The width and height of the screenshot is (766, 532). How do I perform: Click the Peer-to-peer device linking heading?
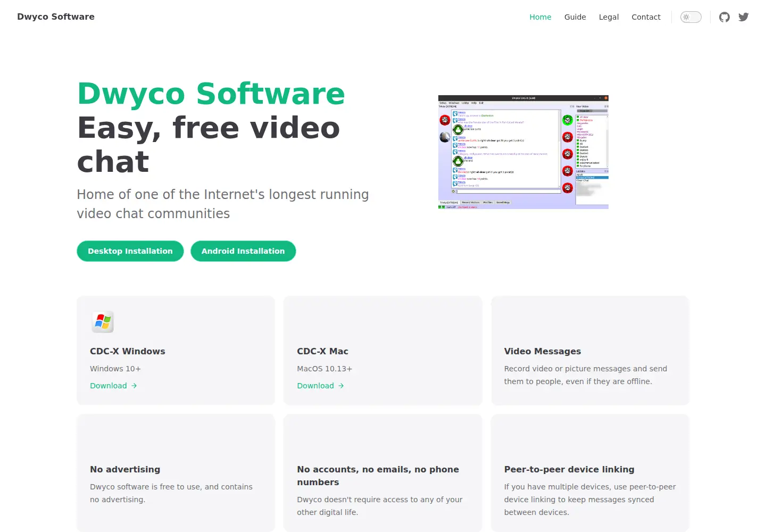569,469
